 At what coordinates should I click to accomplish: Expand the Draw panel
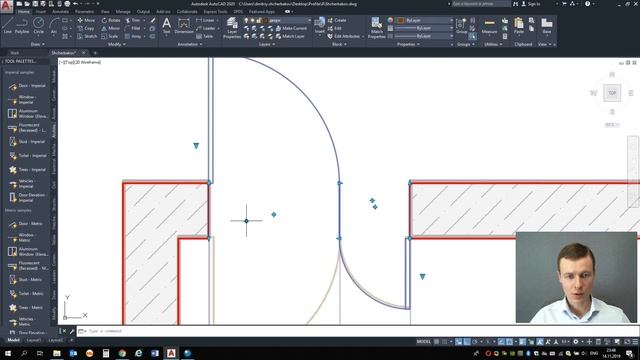coord(38,44)
